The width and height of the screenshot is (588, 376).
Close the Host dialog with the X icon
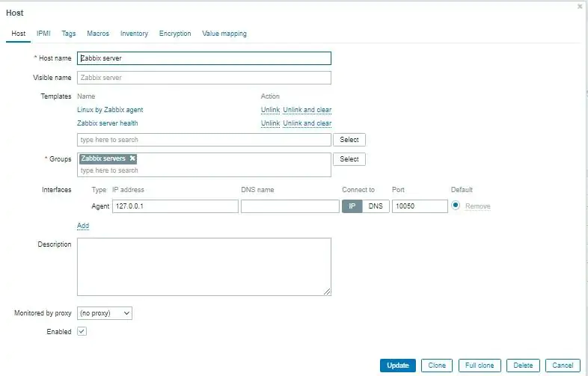pos(580,7)
